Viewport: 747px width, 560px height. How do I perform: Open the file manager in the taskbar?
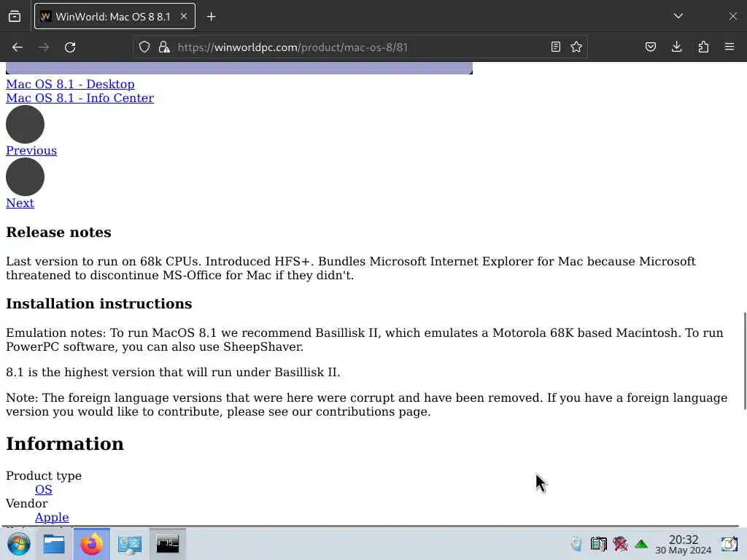[x=54, y=544]
